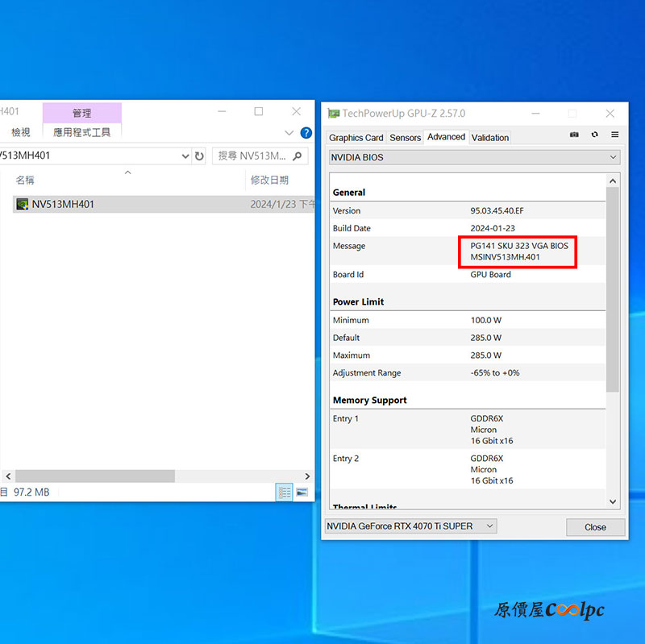The height and width of the screenshot is (644, 645).
Task: Close the File Explorer window
Action: tap(296, 111)
